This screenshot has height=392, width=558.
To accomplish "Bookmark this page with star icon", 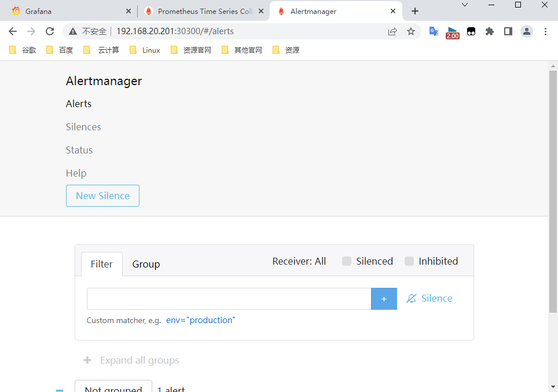I will 411,31.
